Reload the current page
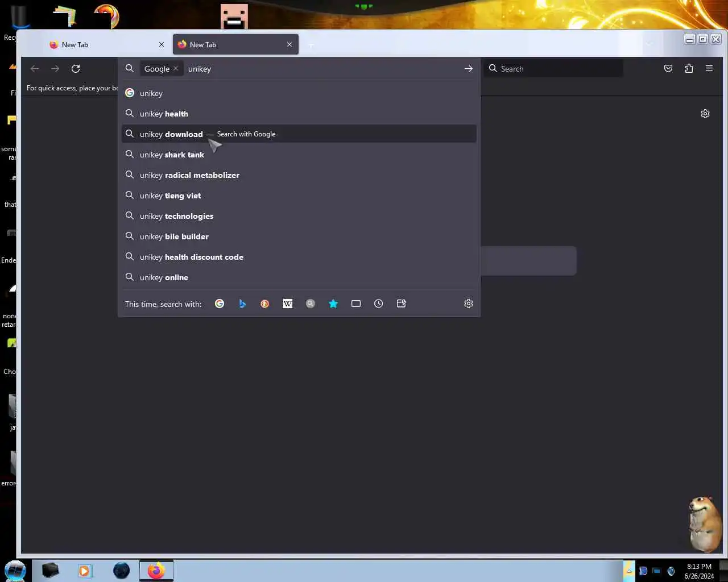This screenshot has width=728, height=582. [x=76, y=69]
